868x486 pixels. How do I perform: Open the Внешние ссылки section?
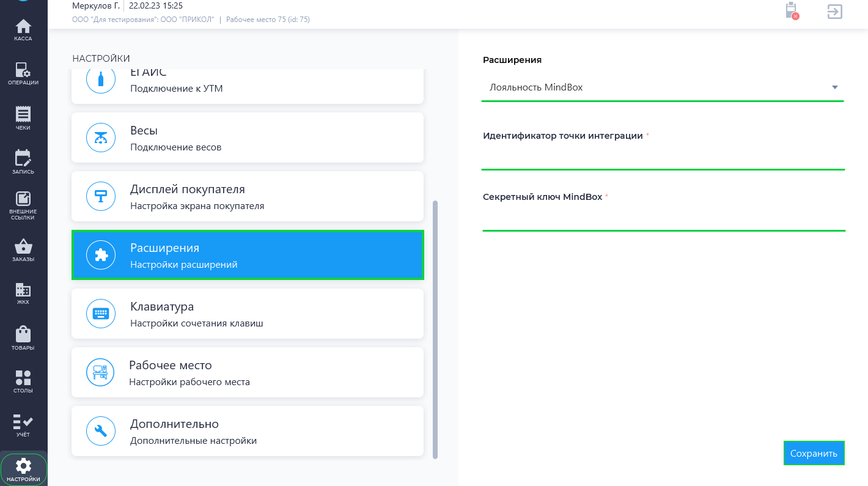23,207
